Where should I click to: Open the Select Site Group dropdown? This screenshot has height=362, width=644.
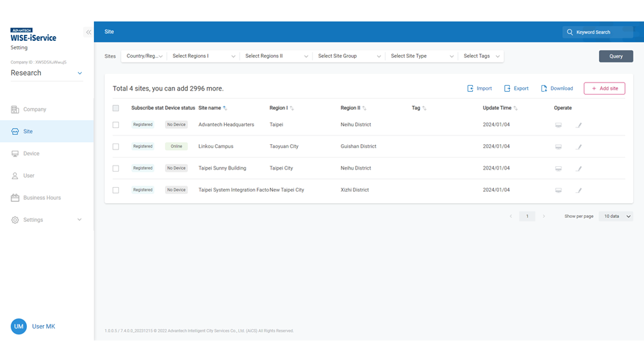click(349, 56)
